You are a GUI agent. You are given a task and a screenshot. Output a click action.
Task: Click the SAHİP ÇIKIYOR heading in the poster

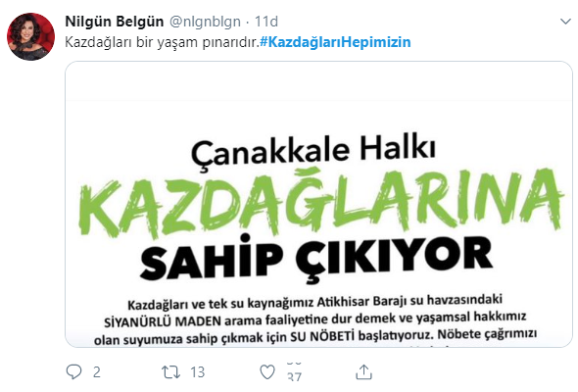[x=316, y=260]
